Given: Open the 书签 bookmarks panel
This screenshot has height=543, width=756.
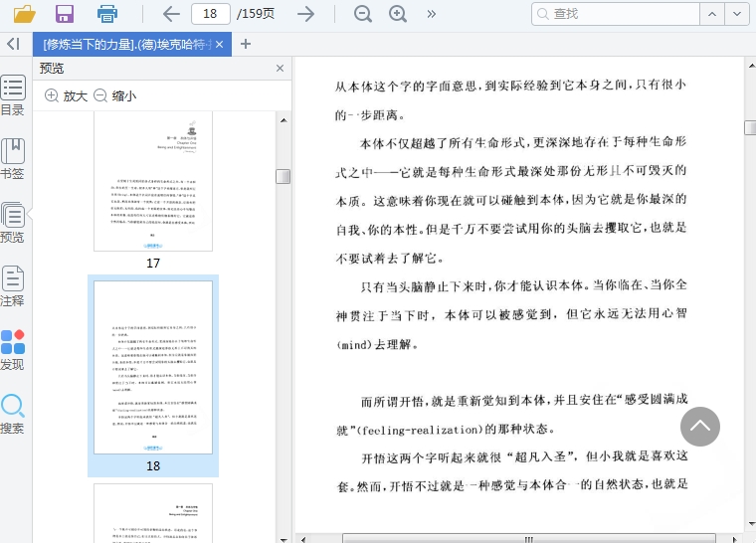Looking at the screenshot, I should [13, 160].
